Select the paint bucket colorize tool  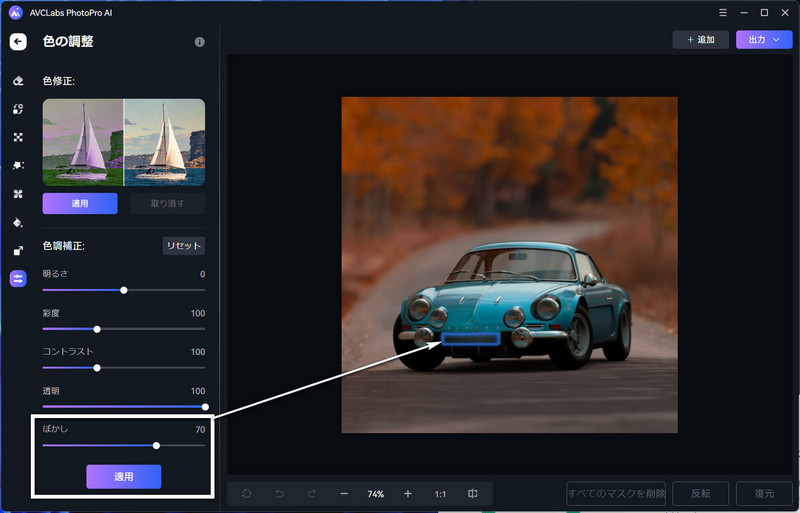(18, 223)
